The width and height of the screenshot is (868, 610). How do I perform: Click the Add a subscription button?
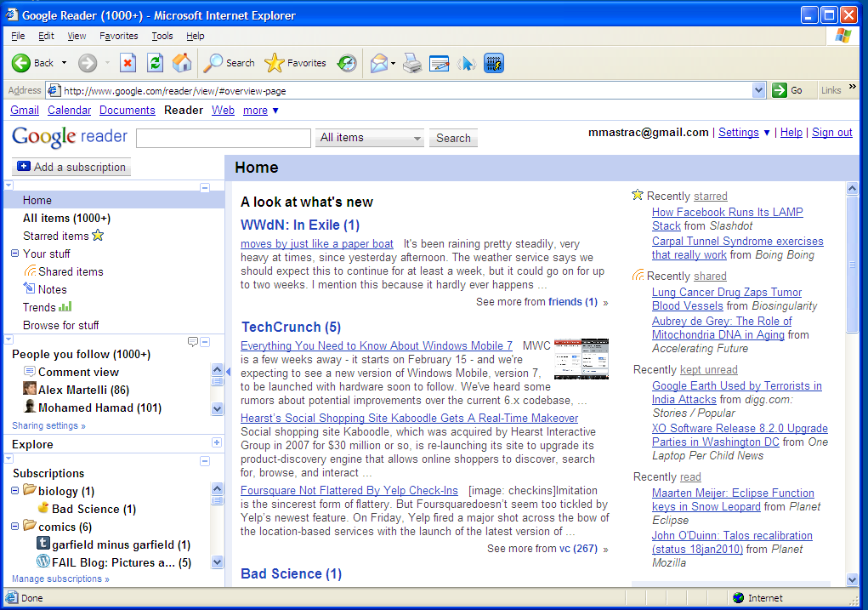click(71, 167)
